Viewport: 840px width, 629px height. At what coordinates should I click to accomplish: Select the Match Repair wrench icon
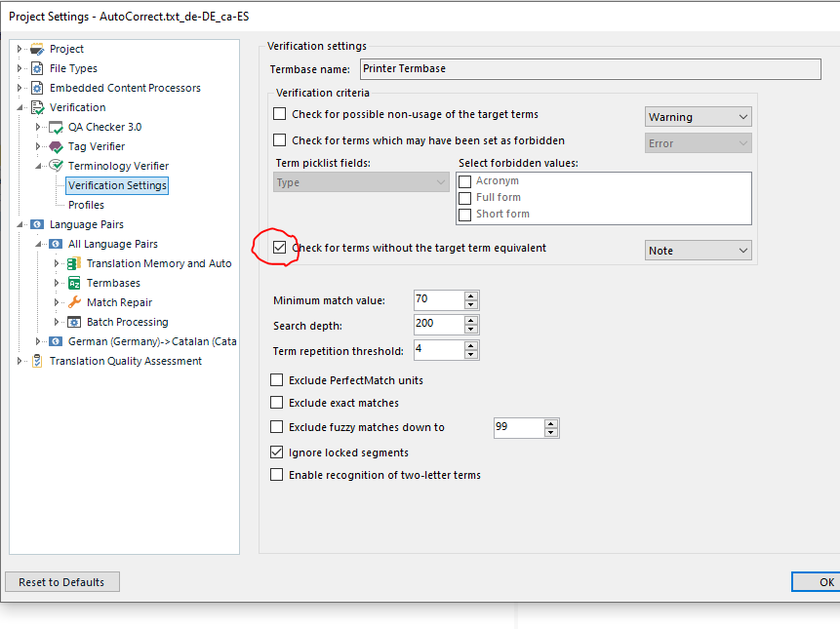[x=74, y=302]
